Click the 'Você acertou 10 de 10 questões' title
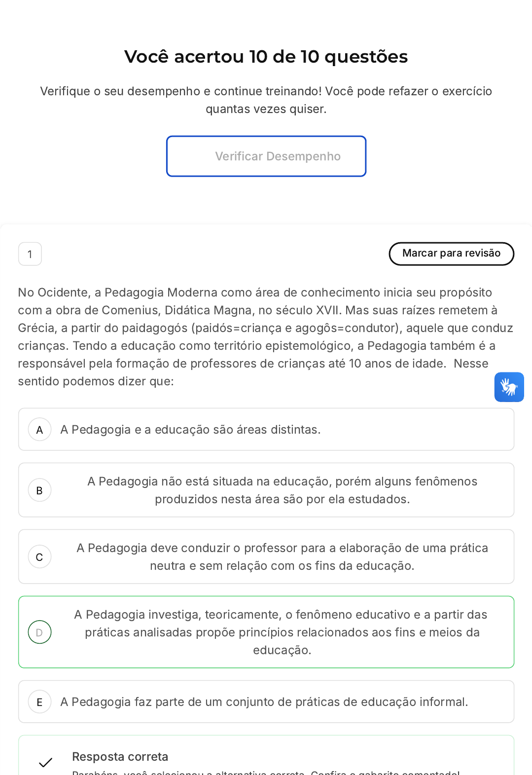 (x=266, y=57)
